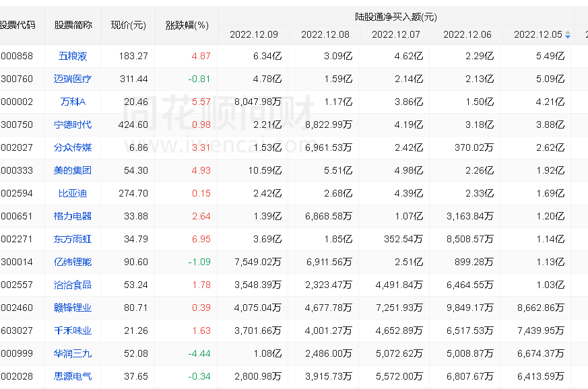
Task: Open stock link 万科A
Action: click(73, 102)
